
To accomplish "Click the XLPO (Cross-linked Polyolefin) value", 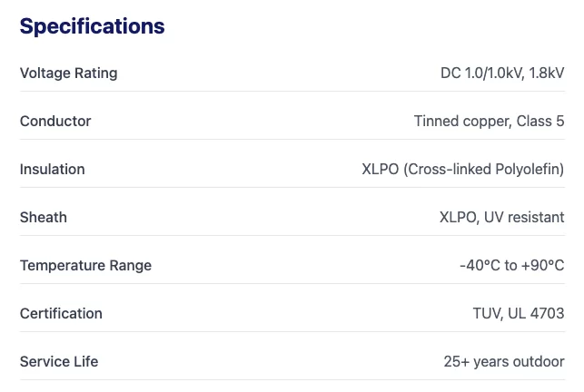I will (462, 169).
